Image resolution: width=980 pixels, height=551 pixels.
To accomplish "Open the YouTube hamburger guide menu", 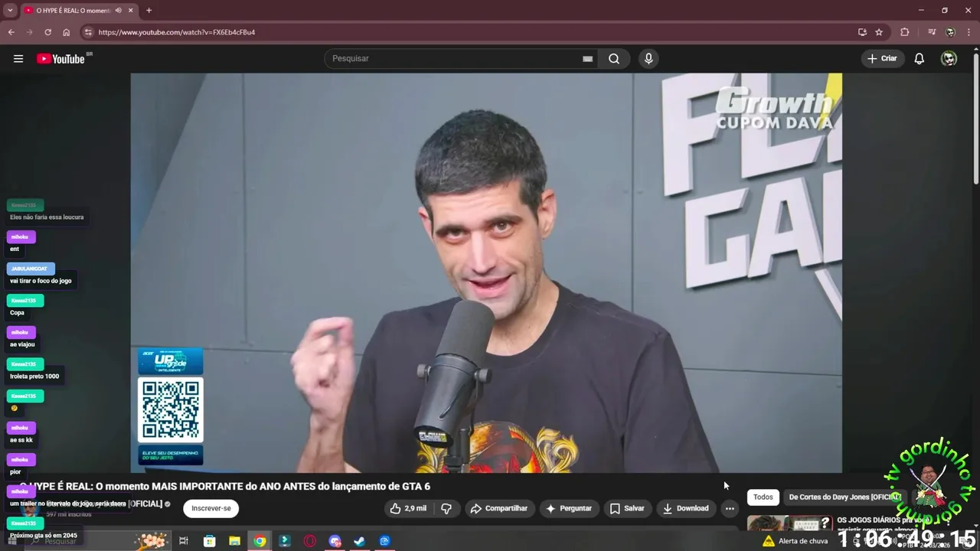I will [18, 59].
